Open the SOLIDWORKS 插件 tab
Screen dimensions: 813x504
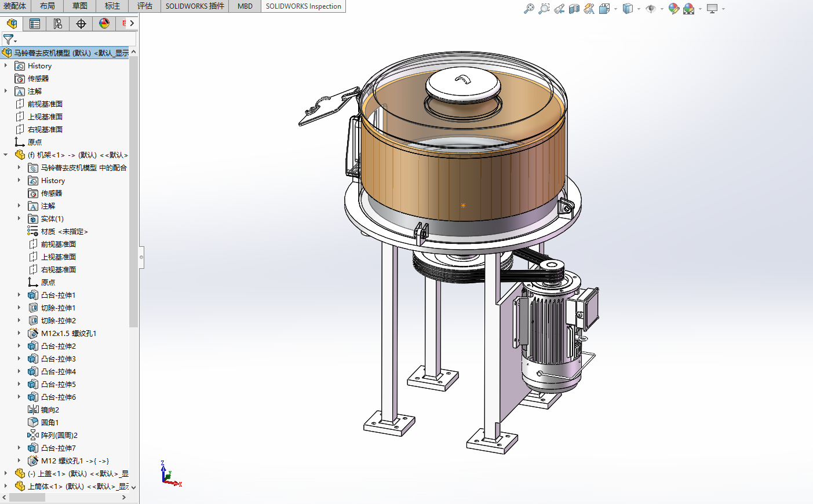point(195,6)
